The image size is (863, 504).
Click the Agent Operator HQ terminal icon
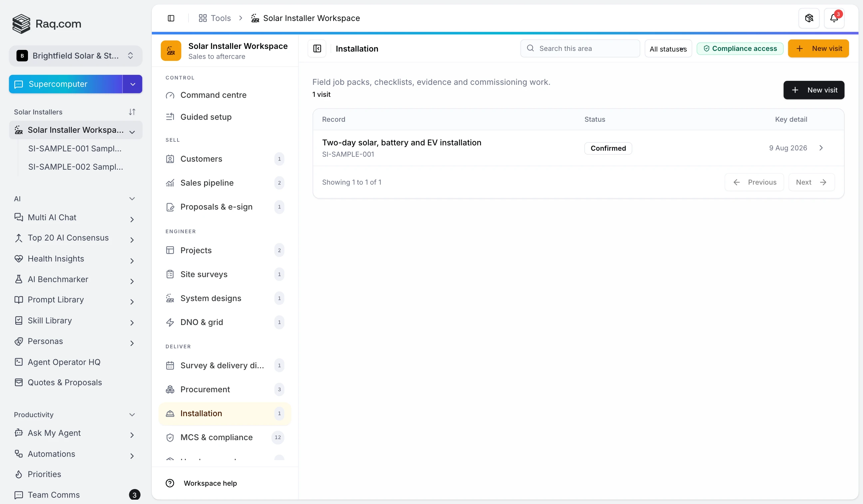point(19,362)
